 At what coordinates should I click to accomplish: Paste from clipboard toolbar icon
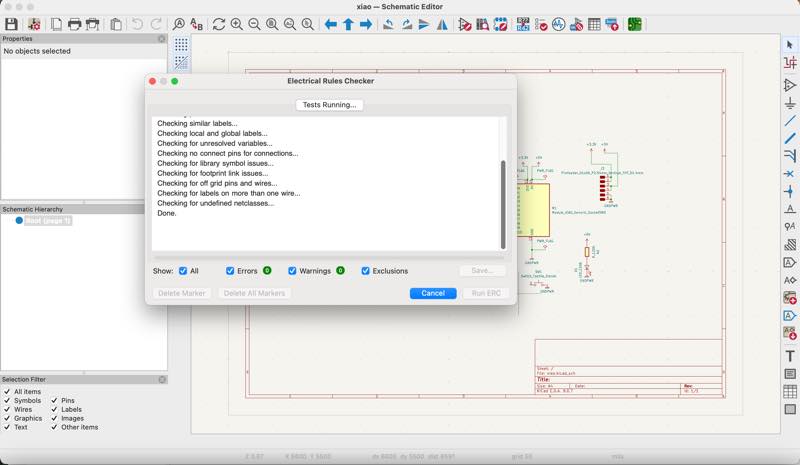pos(116,24)
